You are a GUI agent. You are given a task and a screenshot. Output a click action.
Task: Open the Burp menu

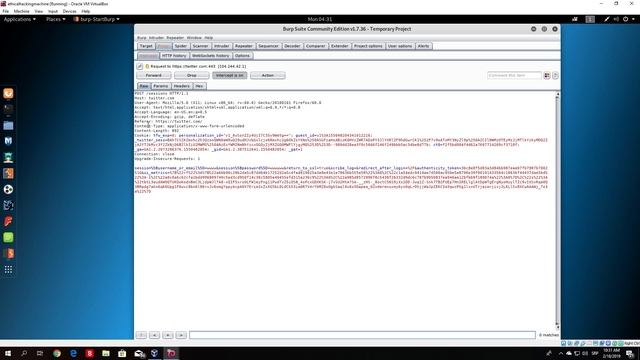pyautogui.click(x=141, y=38)
